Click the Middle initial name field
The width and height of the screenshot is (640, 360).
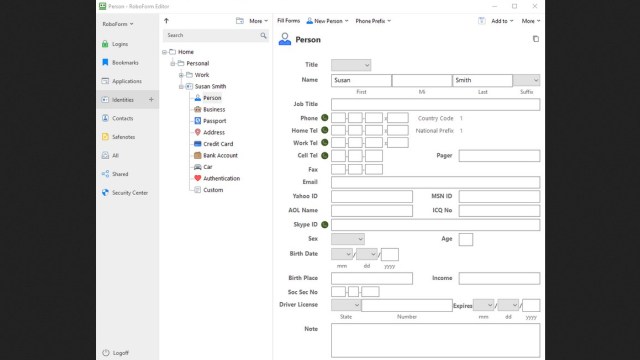pyautogui.click(x=422, y=80)
